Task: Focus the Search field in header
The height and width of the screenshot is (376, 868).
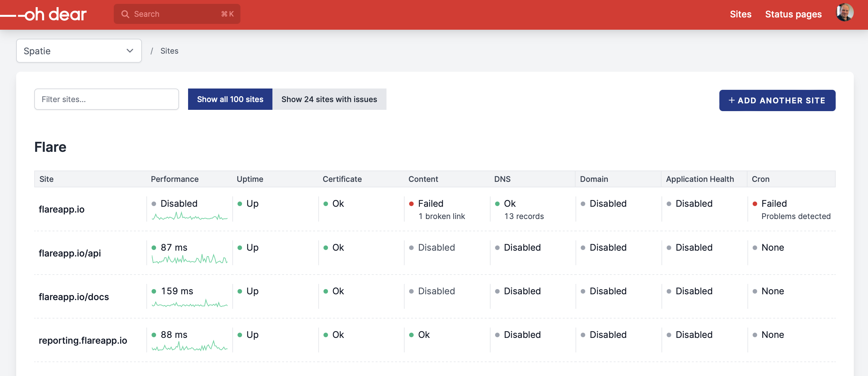Action: pyautogui.click(x=177, y=14)
